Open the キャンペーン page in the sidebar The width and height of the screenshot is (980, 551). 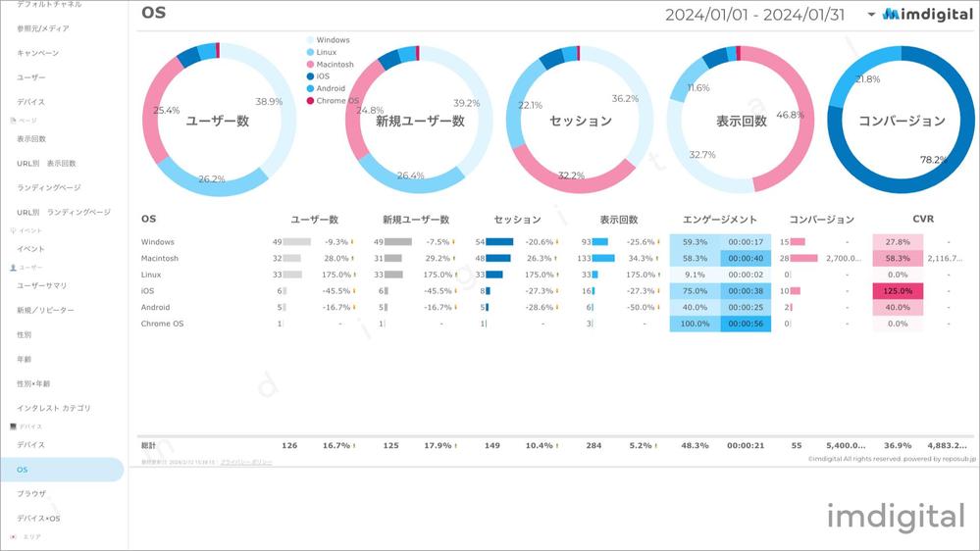point(38,53)
